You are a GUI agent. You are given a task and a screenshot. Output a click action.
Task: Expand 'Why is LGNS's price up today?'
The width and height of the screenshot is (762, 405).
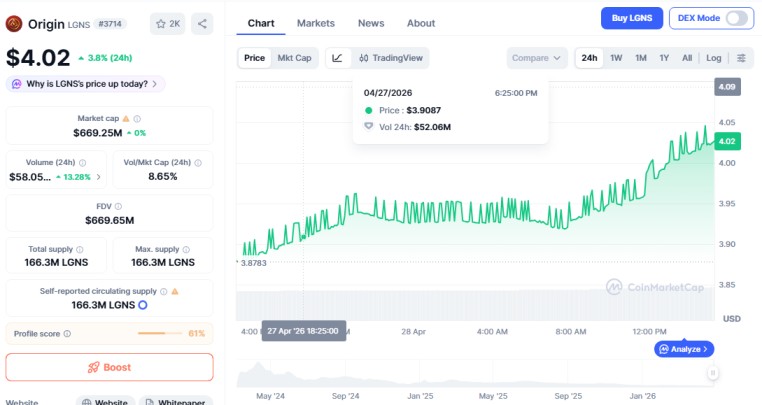(86, 84)
